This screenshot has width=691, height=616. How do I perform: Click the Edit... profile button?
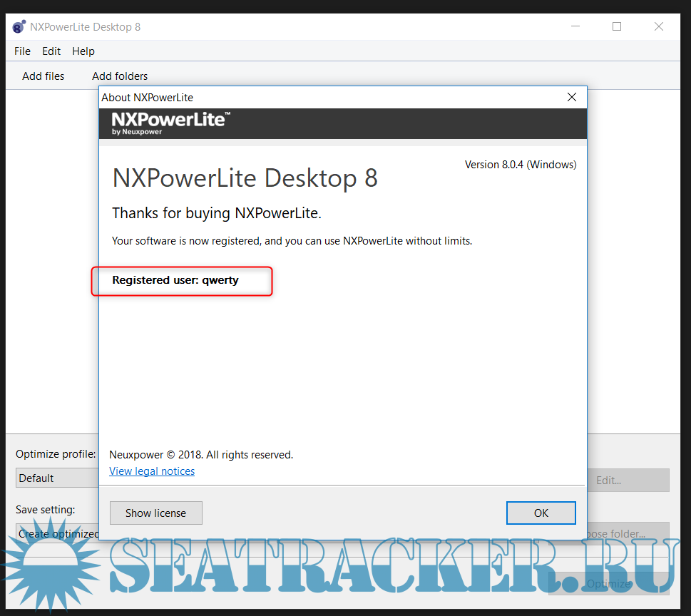(x=627, y=481)
